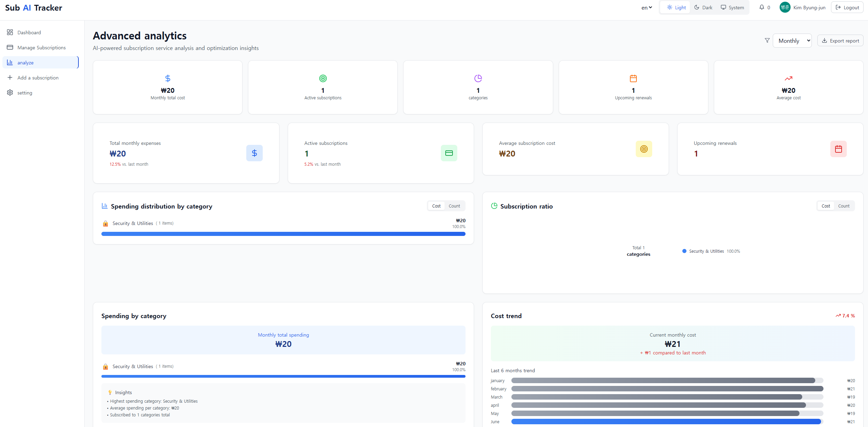Click the blue June cost trend bar

tap(666, 422)
